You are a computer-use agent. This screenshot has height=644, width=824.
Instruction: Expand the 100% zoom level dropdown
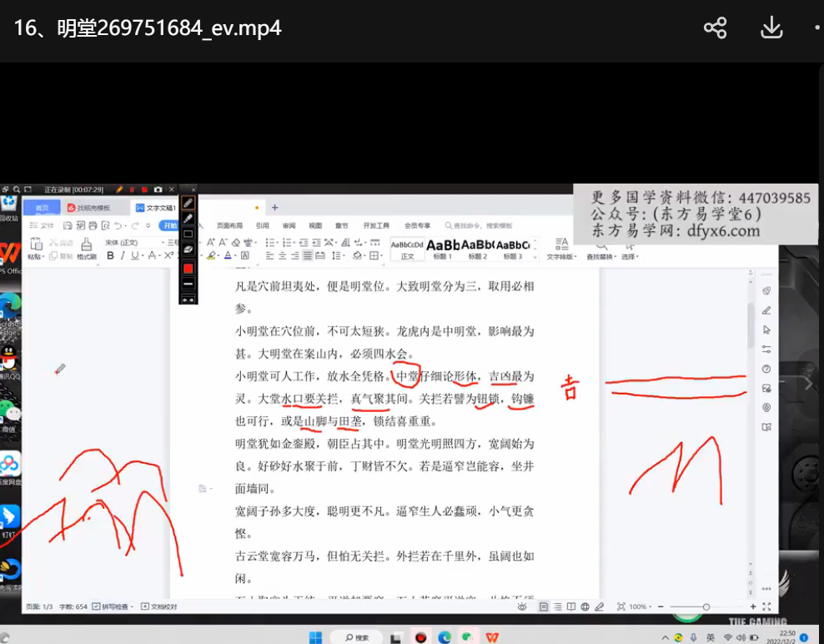(642, 606)
